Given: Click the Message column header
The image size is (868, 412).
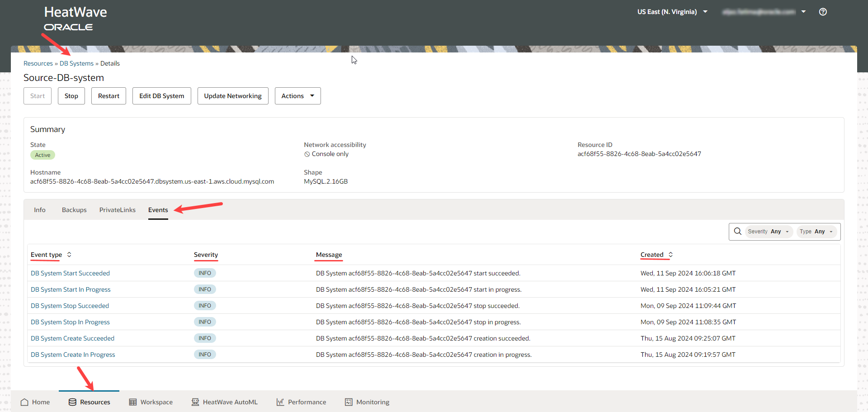Looking at the screenshot, I should (329, 255).
